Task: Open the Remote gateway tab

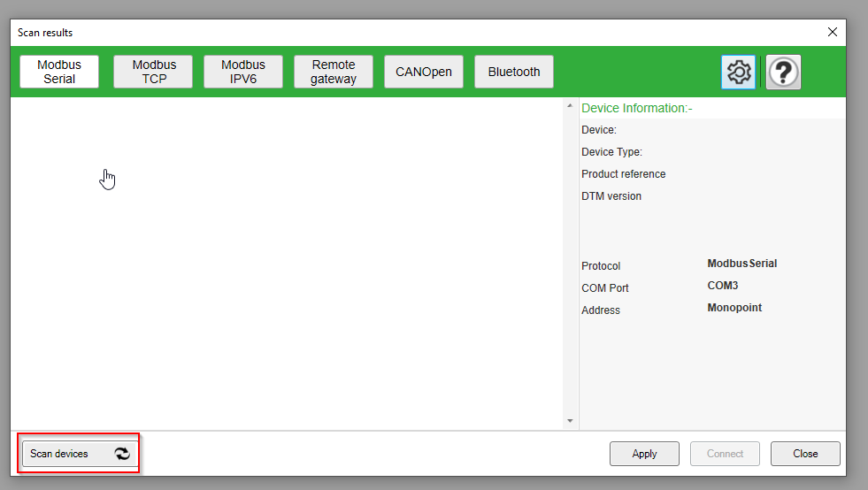Action: 334,72
